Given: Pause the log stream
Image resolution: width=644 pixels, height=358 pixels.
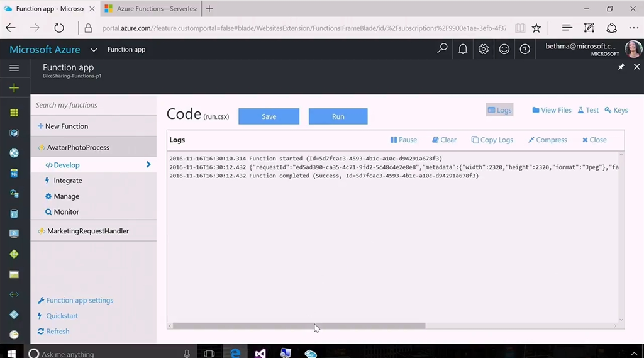Looking at the screenshot, I should (x=404, y=140).
